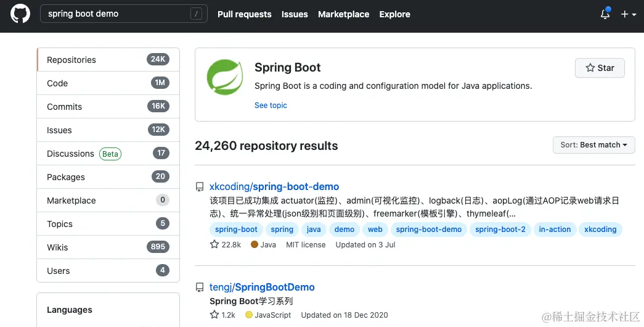
Task: Click the MIT license text
Action: [x=306, y=245]
